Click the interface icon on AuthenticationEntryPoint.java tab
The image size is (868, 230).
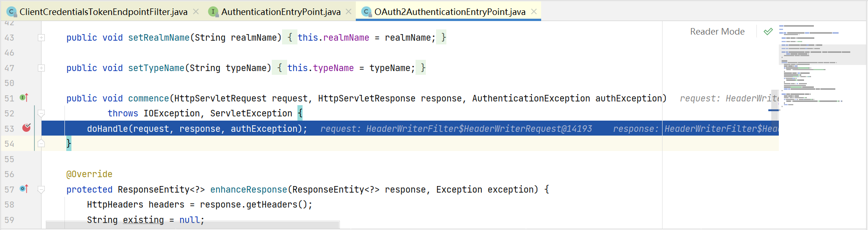[213, 12]
